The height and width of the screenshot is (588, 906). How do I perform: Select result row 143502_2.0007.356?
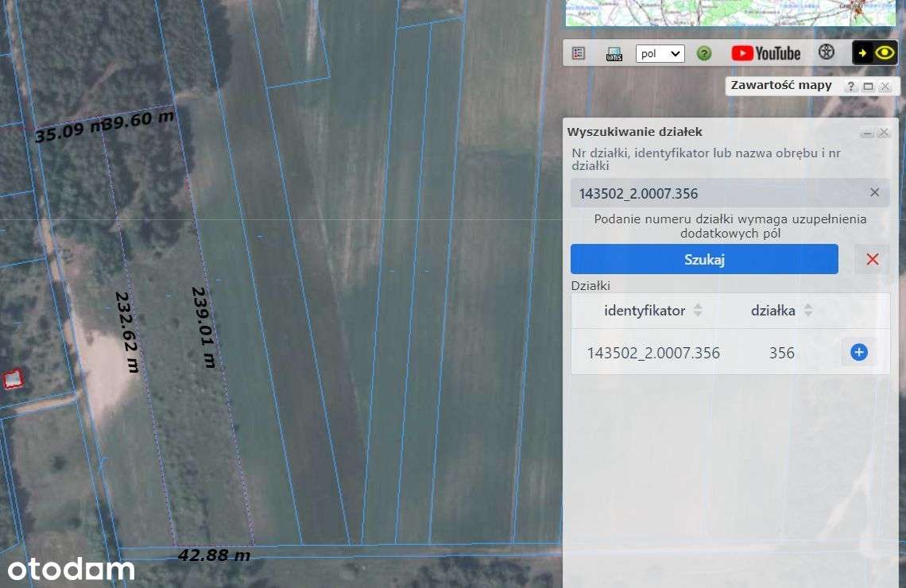tap(730, 352)
